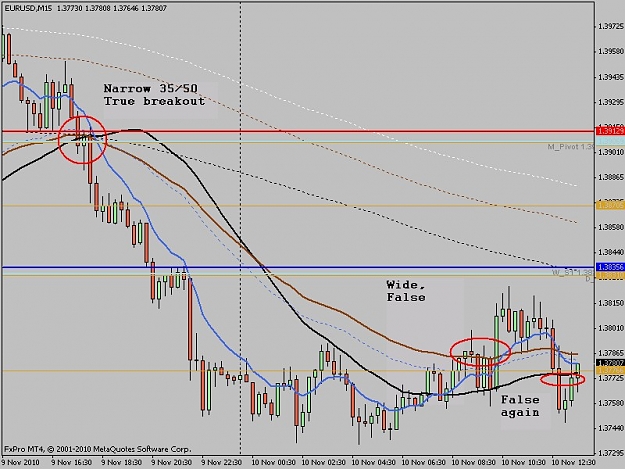Click the 1.38865 price scale value

[611, 177]
